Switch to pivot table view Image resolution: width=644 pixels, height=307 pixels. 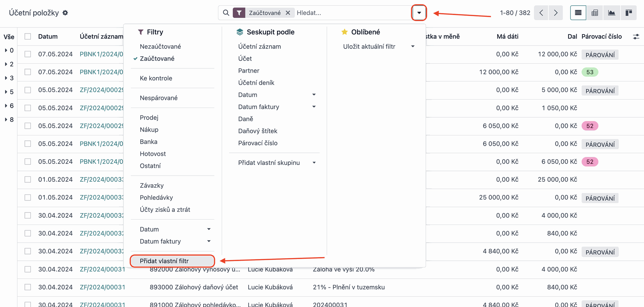click(595, 13)
